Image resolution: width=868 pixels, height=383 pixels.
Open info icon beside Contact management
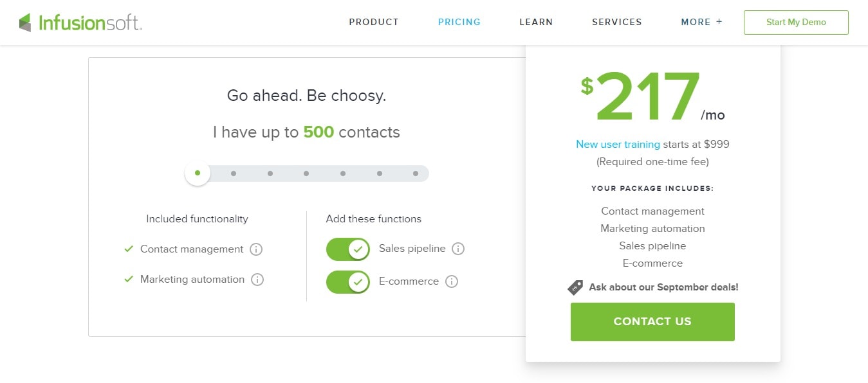click(x=256, y=249)
